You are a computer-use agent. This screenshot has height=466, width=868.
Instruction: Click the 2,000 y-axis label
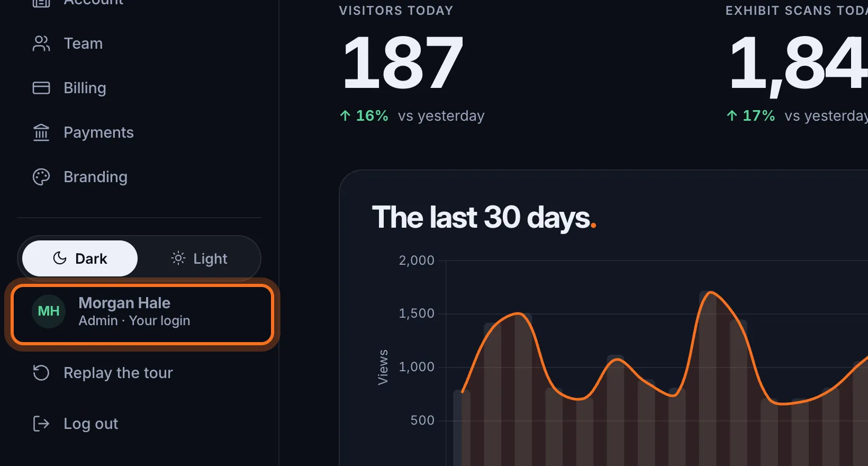coord(417,261)
